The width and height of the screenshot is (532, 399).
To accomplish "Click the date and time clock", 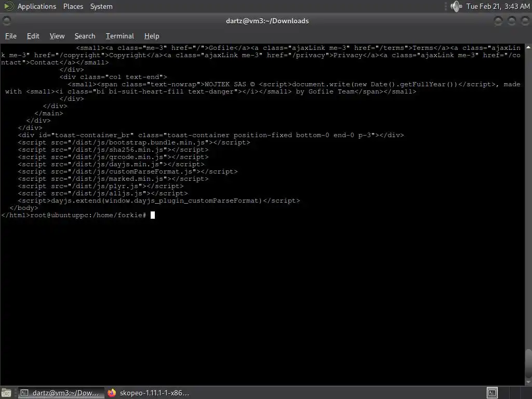I will (x=498, y=6).
